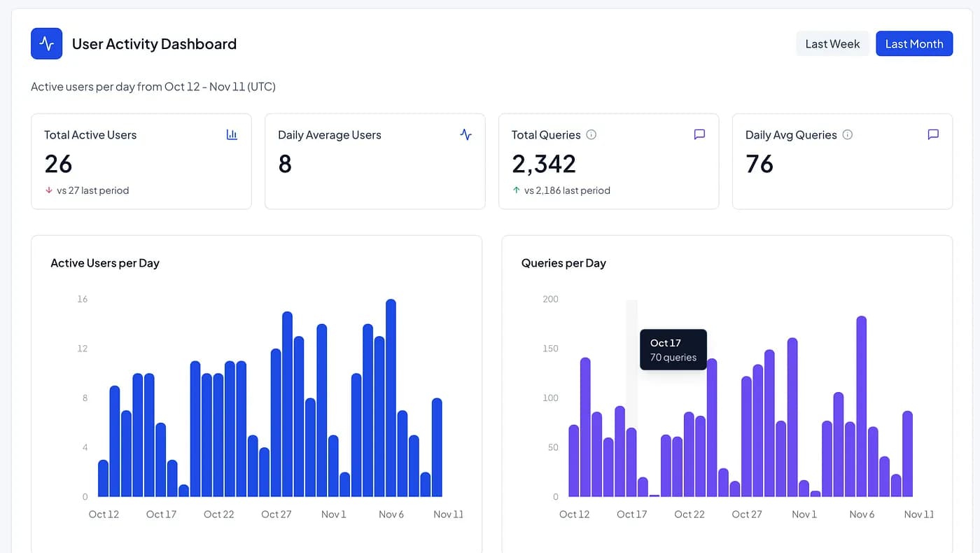The width and height of the screenshot is (980, 553).
Task: Click the Total Active Users label
Action: pyautogui.click(x=90, y=135)
